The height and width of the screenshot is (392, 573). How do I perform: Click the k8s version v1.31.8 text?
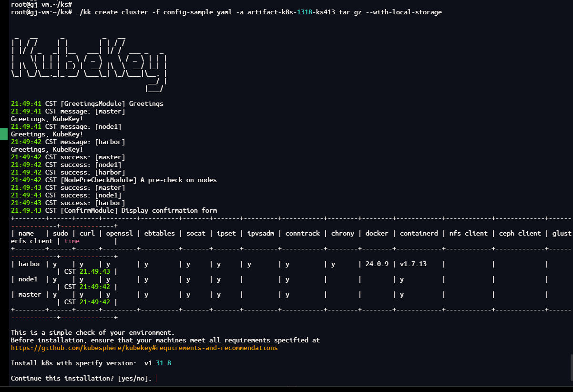tap(158, 363)
